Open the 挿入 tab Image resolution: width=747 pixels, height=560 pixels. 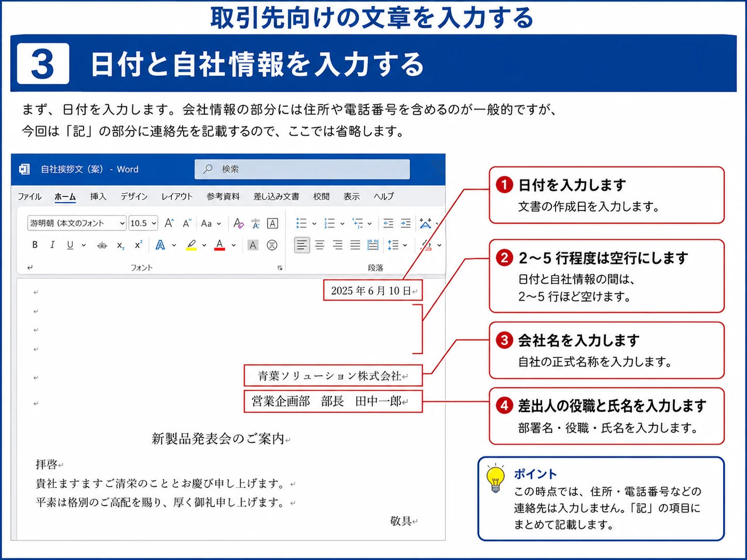[98, 196]
